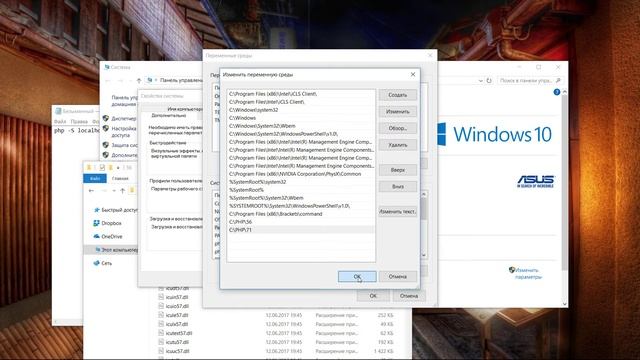Open the Файл menu in Notepad
The image size is (640, 360).
pyautogui.click(x=60, y=122)
